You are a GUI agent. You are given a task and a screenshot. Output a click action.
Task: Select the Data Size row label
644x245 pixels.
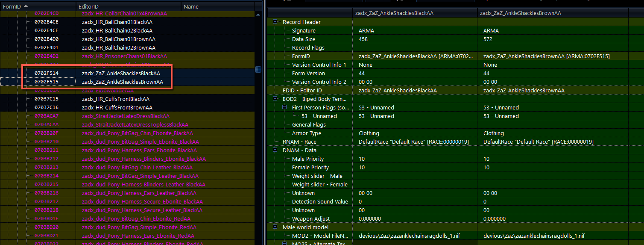pyautogui.click(x=303, y=39)
